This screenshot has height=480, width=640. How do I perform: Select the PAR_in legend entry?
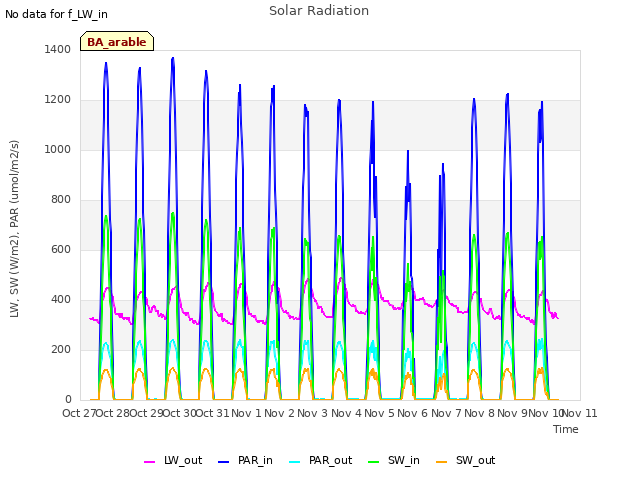pyautogui.click(x=245, y=460)
